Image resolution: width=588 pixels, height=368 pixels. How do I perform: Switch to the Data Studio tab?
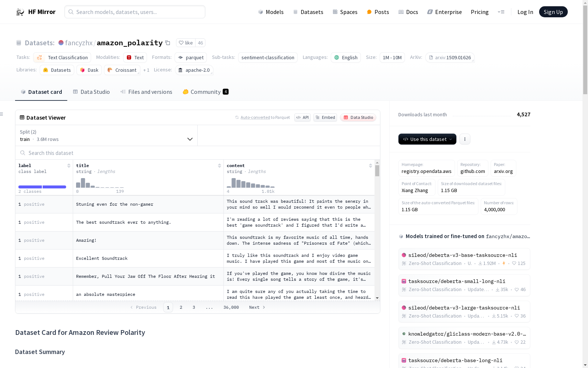tap(92, 92)
